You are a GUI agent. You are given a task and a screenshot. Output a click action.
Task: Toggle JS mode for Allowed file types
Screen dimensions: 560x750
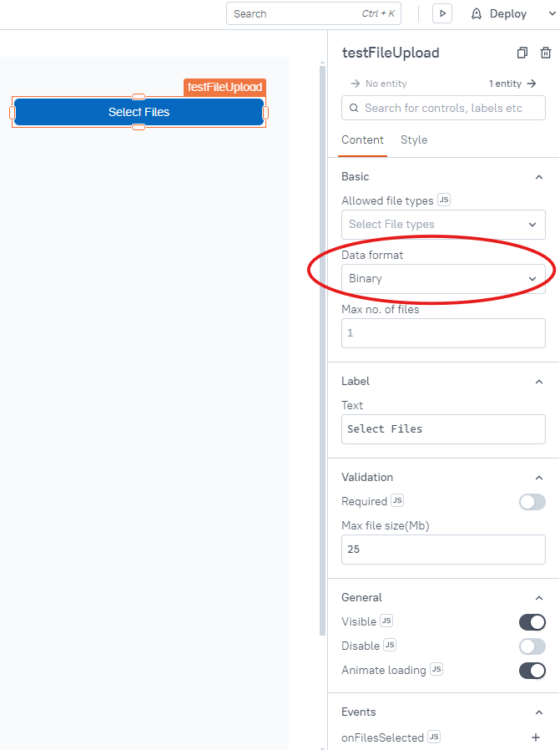[443, 200]
